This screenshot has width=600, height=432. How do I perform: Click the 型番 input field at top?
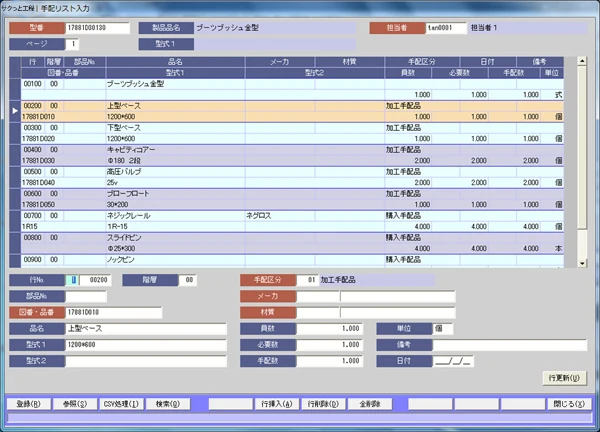click(97, 28)
